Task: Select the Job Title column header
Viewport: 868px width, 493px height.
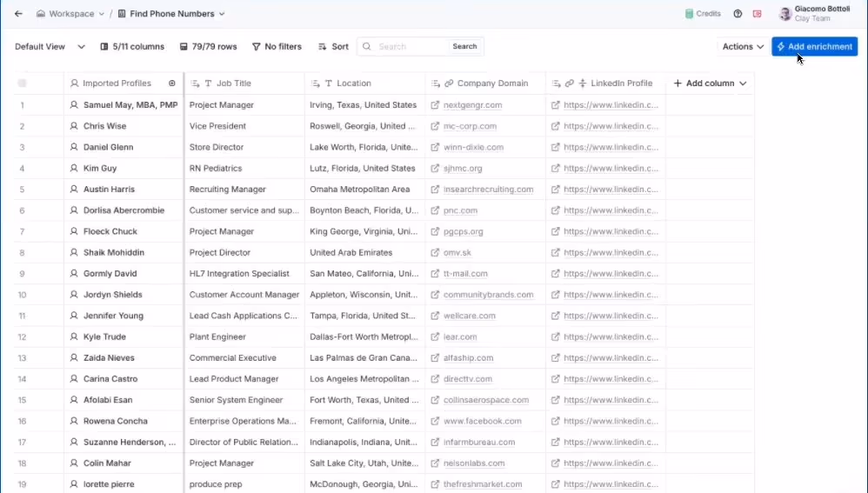Action: click(x=244, y=83)
